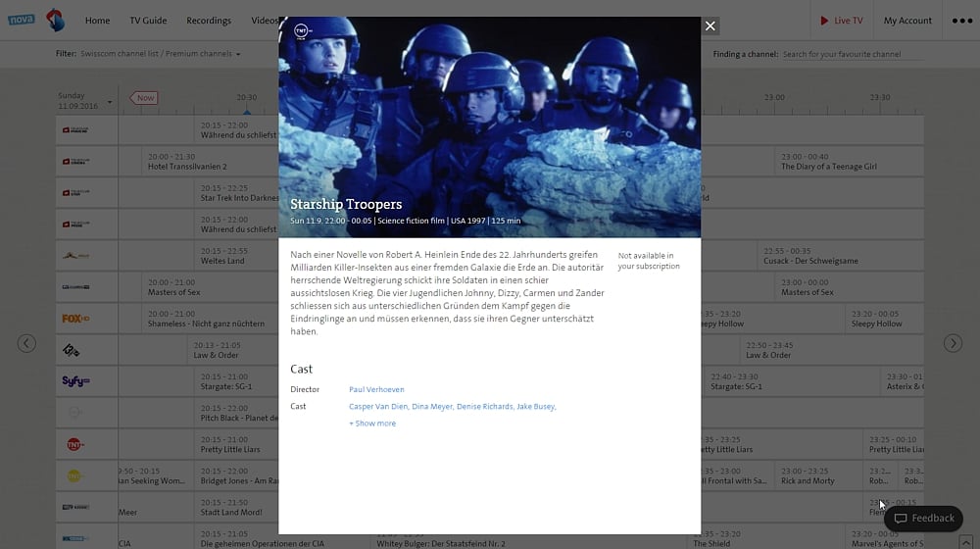
Task: Navigate guide to later times arrow
Action: coord(953,343)
